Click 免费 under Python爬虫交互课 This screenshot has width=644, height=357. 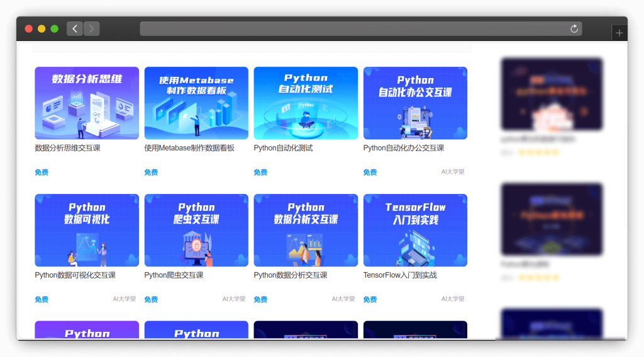point(151,300)
